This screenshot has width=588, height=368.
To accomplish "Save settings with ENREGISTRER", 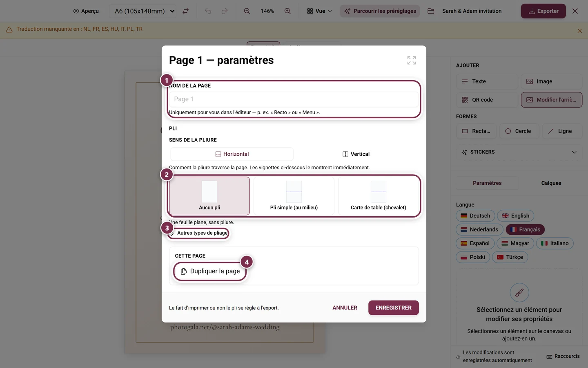I will [x=394, y=308].
